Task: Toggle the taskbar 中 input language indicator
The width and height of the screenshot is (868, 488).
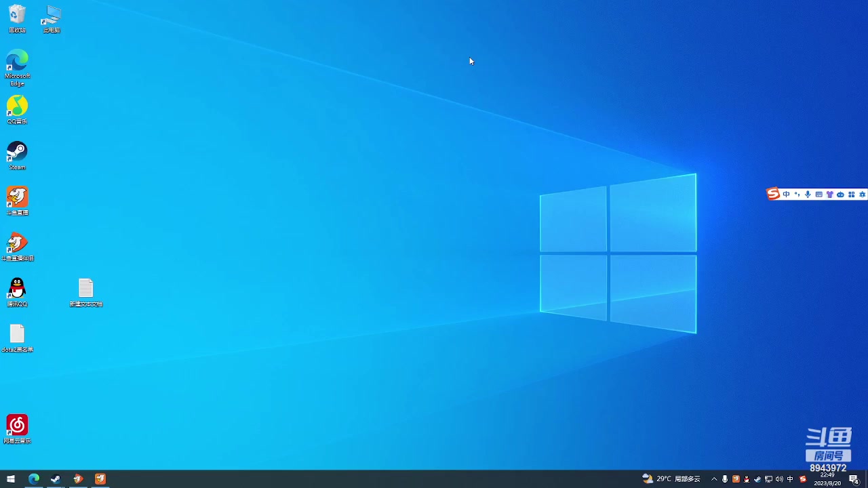Action: pyautogui.click(x=790, y=479)
